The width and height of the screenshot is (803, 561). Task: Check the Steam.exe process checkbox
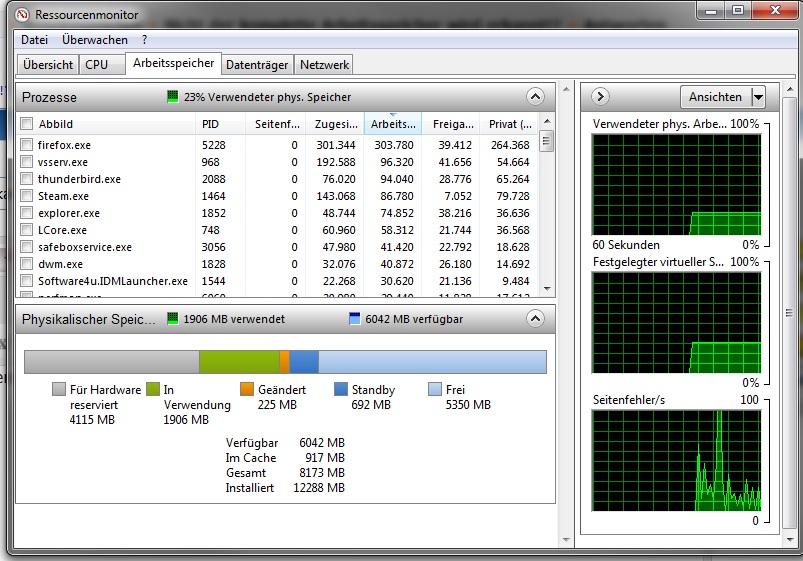click(26, 196)
